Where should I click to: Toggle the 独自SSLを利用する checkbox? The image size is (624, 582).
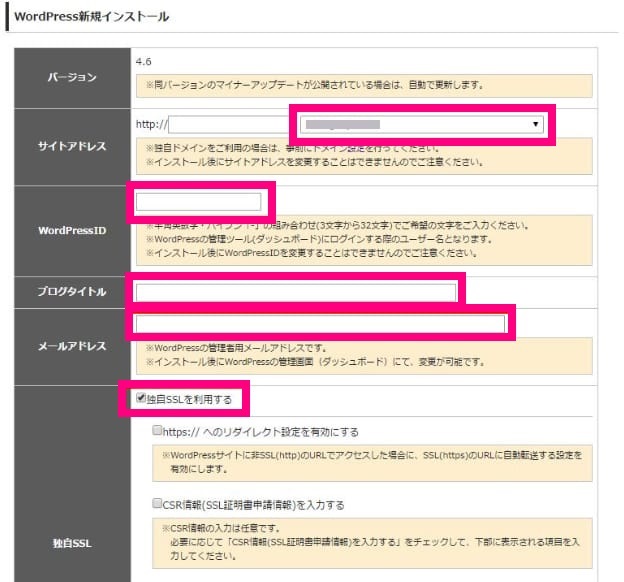[x=141, y=398]
